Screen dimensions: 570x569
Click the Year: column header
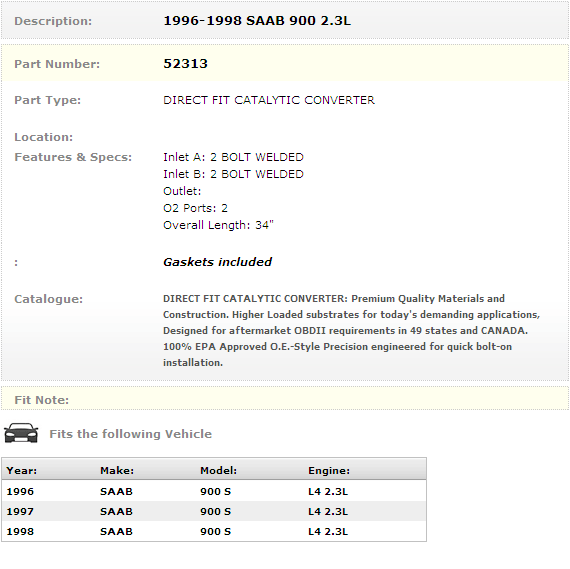click(22, 470)
